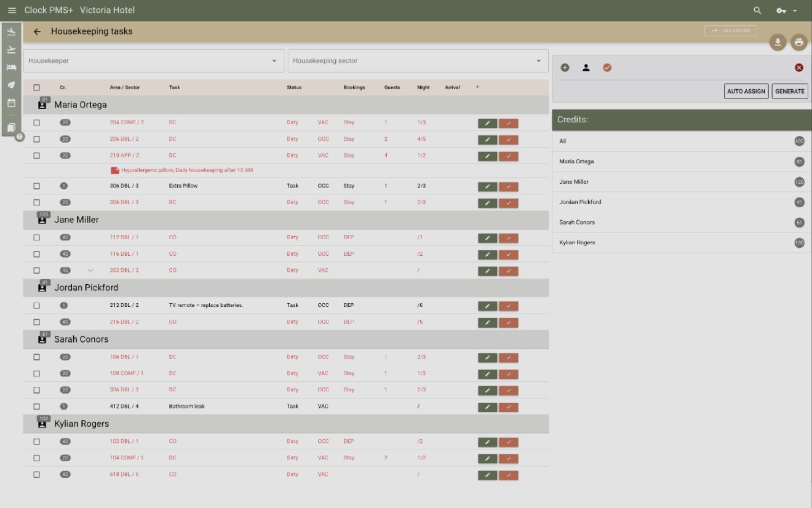Open the search magnifier in top bar
The height and width of the screenshot is (508, 812).
(x=757, y=10)
